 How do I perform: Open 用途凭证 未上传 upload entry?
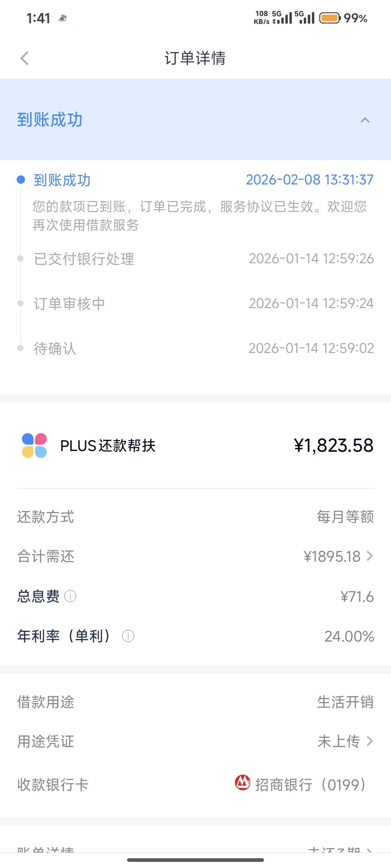point(345,741)
